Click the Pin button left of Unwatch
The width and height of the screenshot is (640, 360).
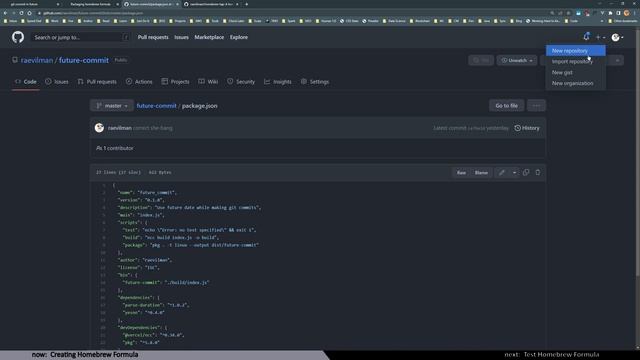click(481, 60)
